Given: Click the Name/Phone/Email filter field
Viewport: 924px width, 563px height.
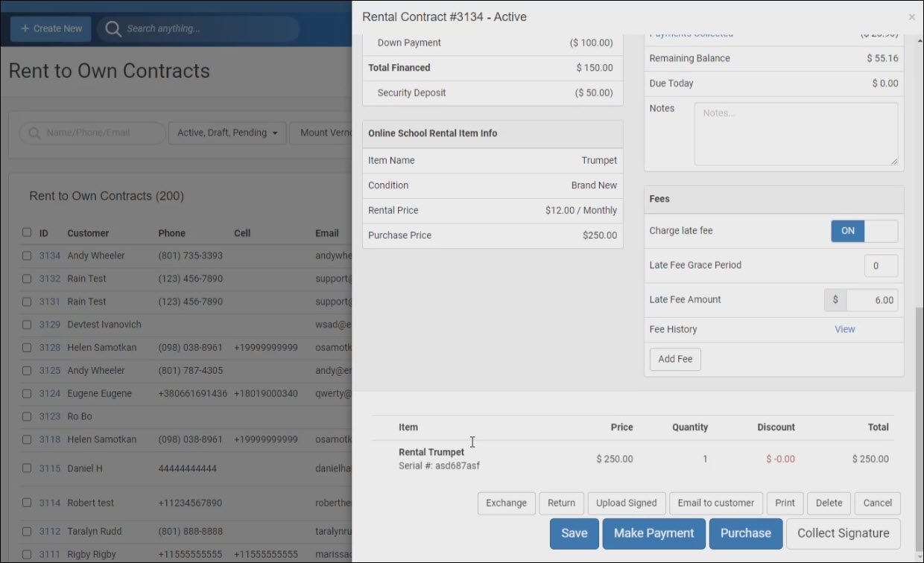Looking at the screenshot, I should (92, 133).
